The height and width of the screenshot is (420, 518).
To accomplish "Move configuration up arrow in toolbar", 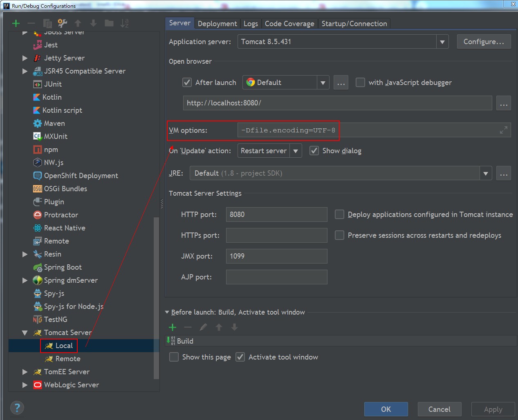I will pyautogui.click(x=78, y=23).
